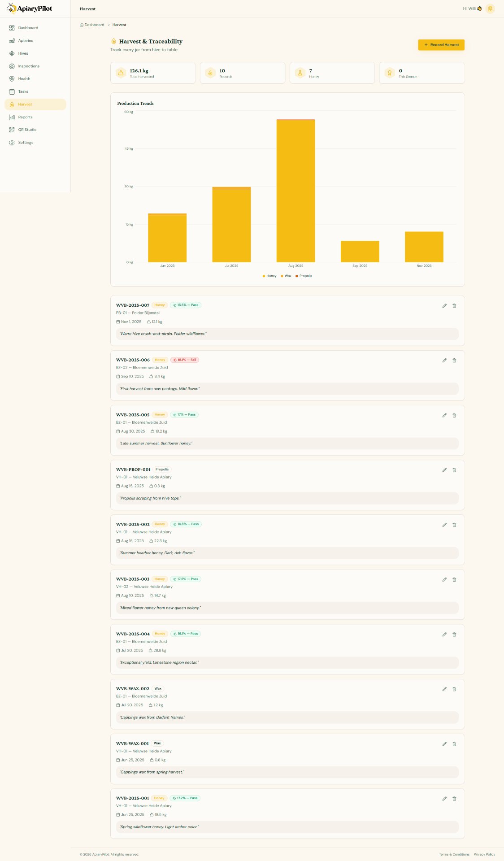Click the 18.1% — Fail moisture badge
Image resolution: width=504 pixels, height=861 pixels.
click(x=185, y=360)
